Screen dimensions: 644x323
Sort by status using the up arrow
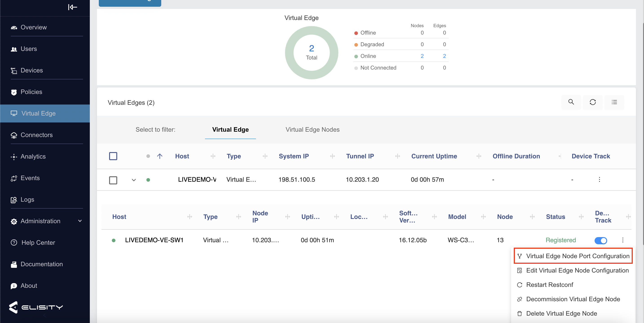(x=160, y=156)
